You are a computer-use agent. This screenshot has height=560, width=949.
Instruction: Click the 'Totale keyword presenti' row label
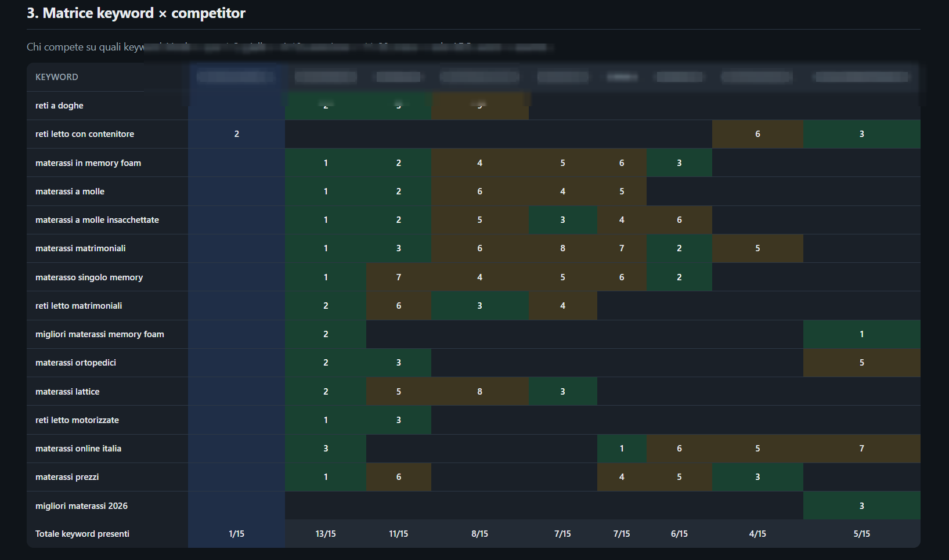(82, 534)
